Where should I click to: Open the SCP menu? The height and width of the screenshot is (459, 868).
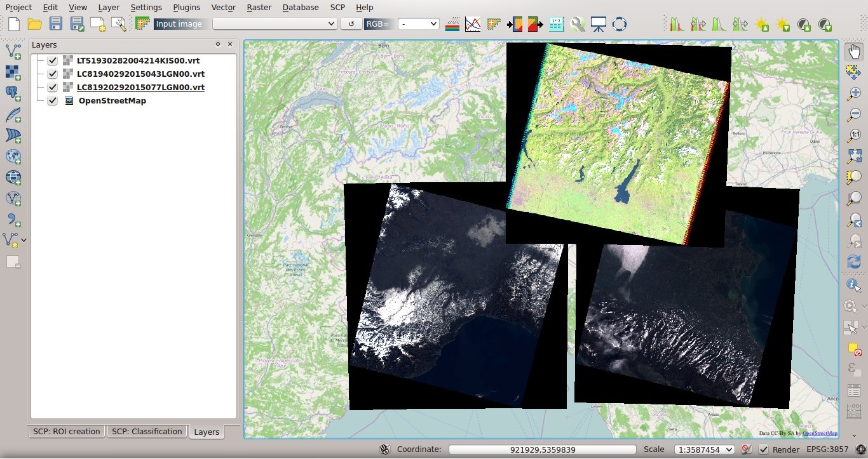337,7
